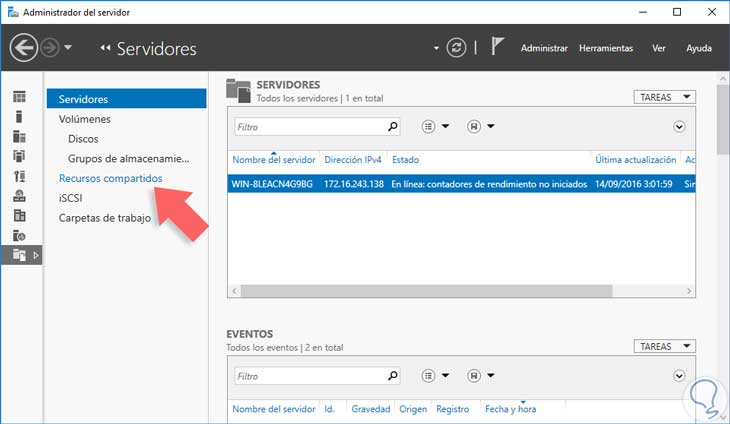Viewport: 730px width, 424px height.
Task: Sort by Última actualización column
Action: point(635,160)
